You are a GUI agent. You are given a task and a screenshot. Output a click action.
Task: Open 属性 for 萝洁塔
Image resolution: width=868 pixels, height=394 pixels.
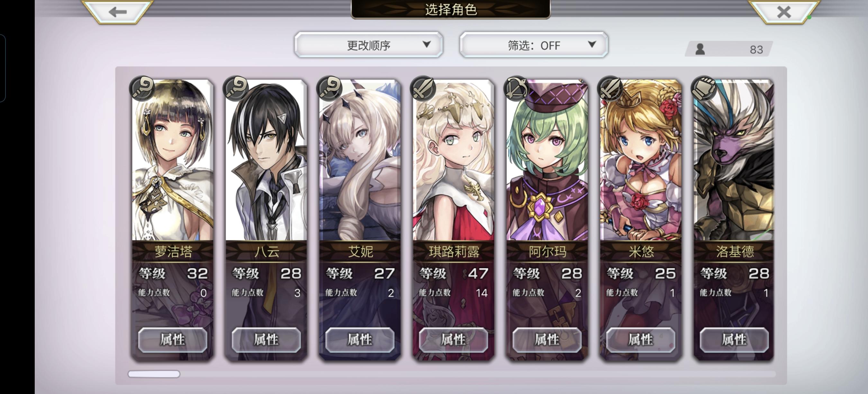click(x=173, y=339)
